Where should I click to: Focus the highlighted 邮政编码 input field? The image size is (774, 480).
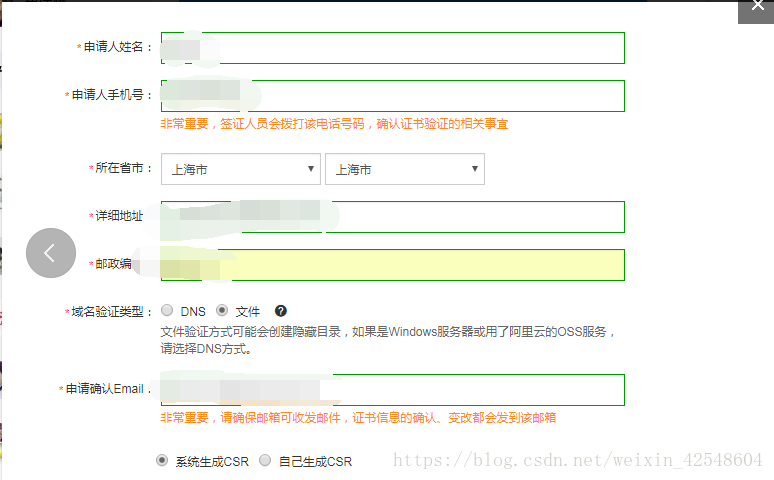pyautogui.click(x=393, y=265)
